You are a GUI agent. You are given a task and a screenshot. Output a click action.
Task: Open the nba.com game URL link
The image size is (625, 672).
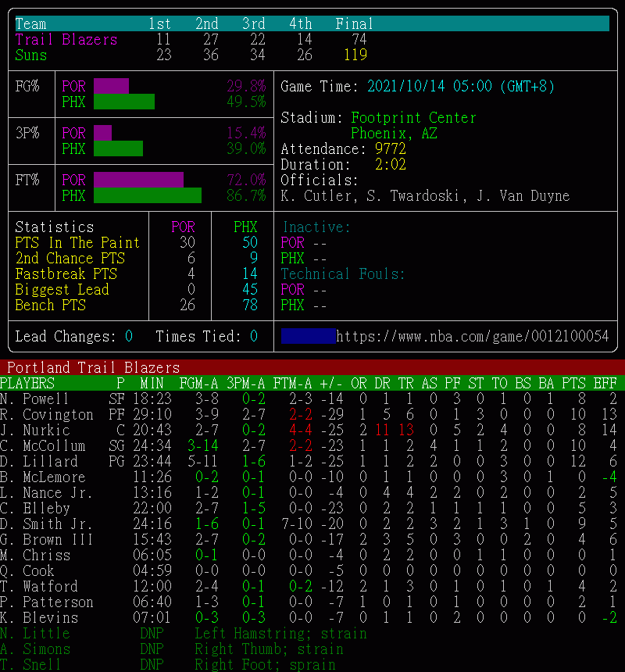tap(472, 337)
